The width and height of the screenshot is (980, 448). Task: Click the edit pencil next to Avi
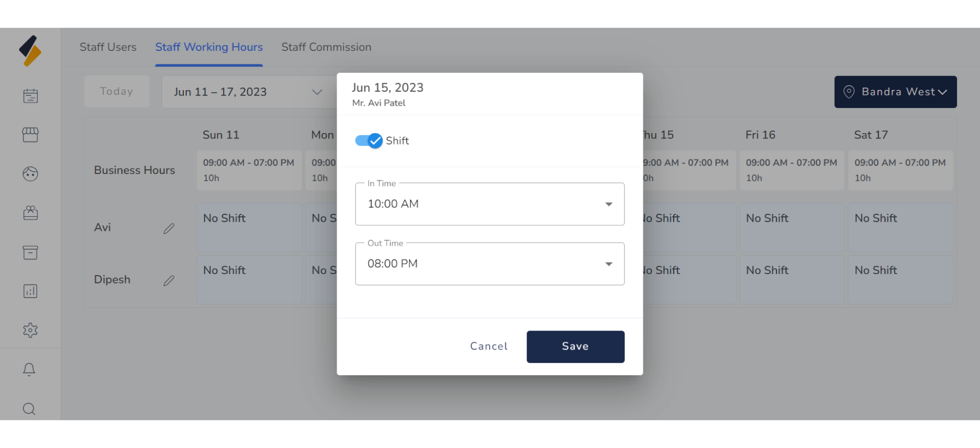[x=169, y=228]
